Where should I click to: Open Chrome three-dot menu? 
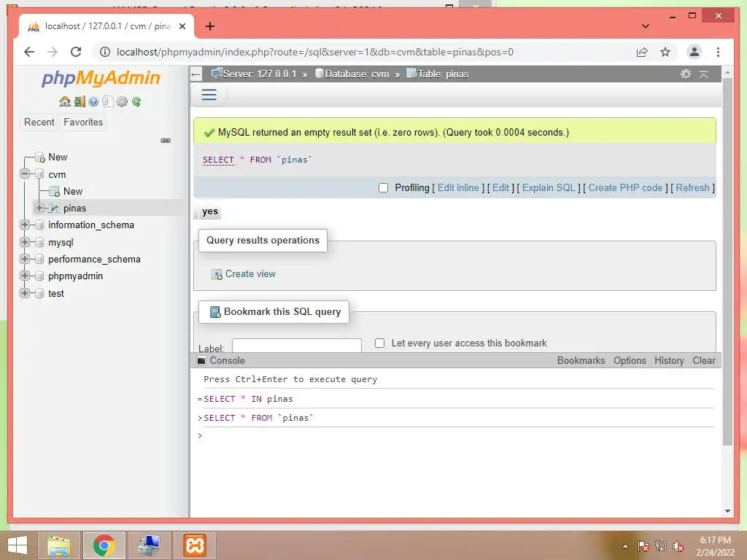point(718,52)
